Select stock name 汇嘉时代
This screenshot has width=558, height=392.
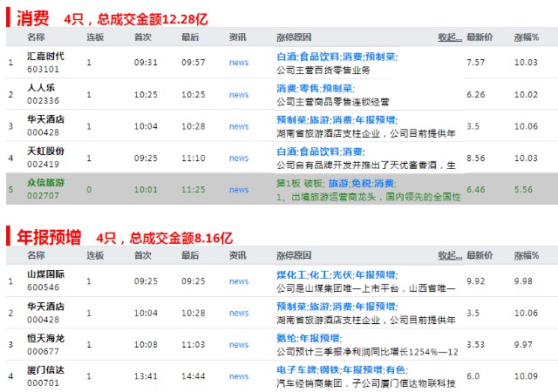coord(46,57)
